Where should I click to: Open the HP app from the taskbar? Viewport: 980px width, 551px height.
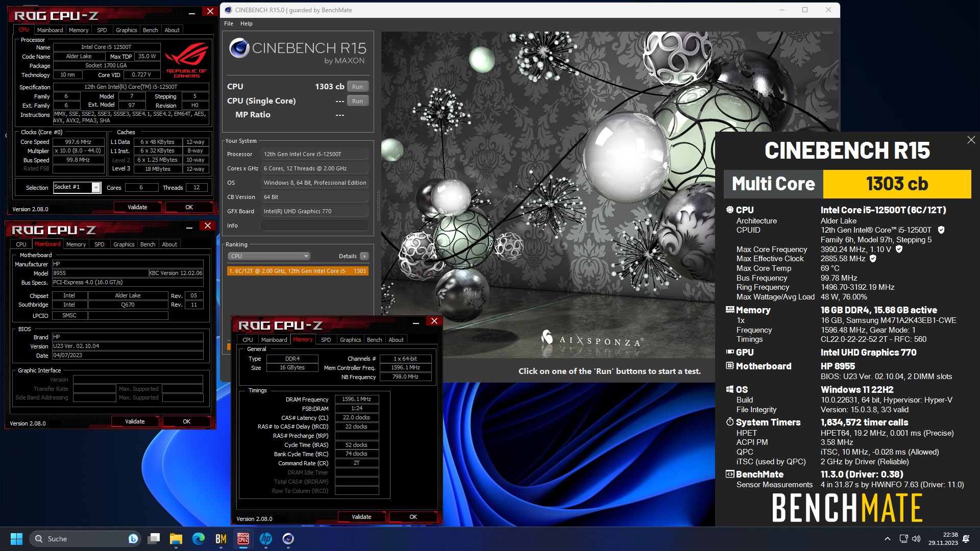266,539
